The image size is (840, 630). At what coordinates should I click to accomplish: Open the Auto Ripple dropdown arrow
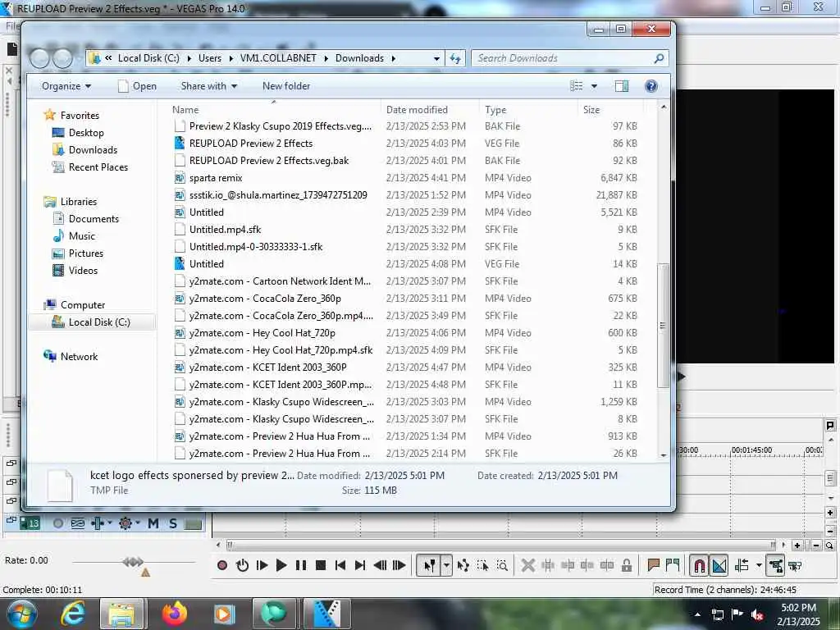[x=759, y=565]
